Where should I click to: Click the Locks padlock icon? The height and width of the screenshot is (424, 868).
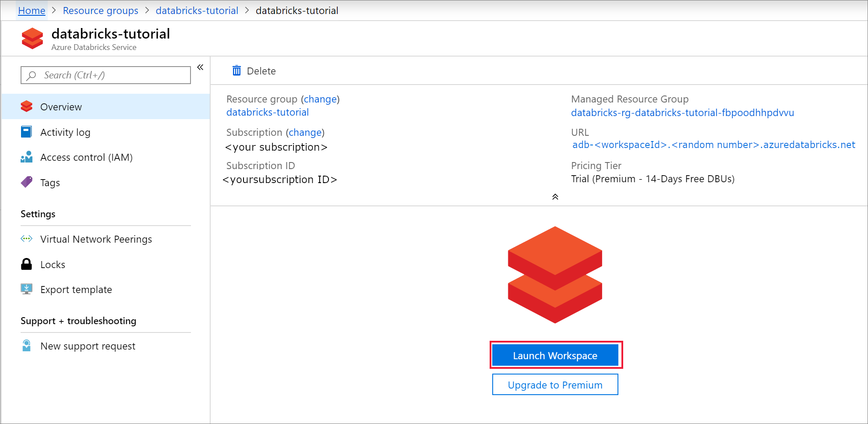click(x=26, y=264)
